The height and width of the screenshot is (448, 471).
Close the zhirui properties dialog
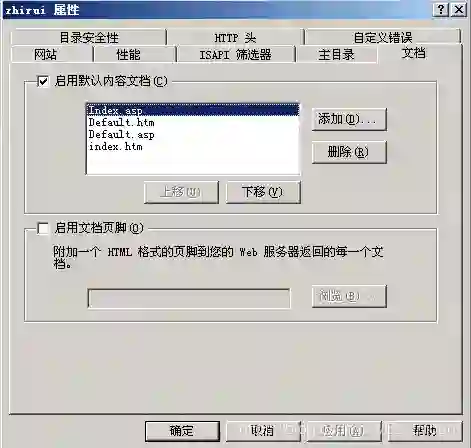[x=459, y=10]
